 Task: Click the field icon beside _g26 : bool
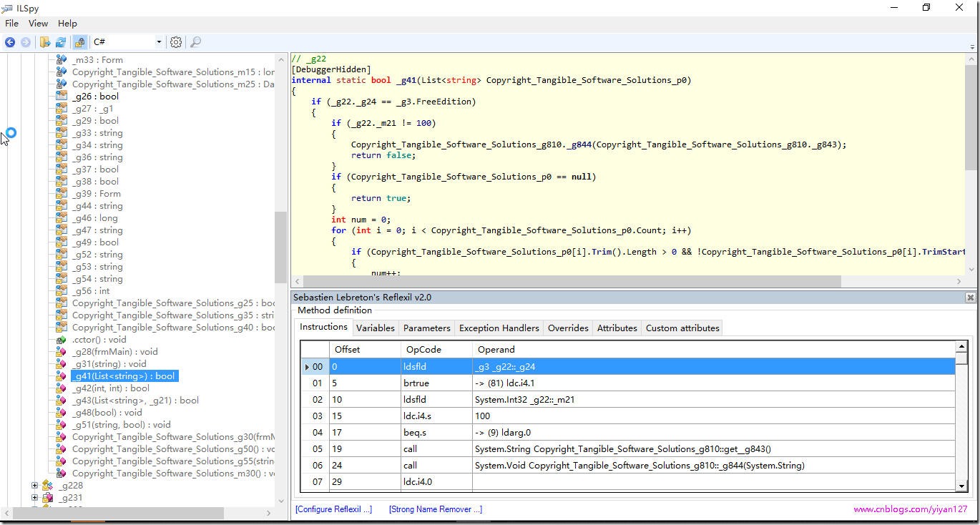[x=62, y=97]
